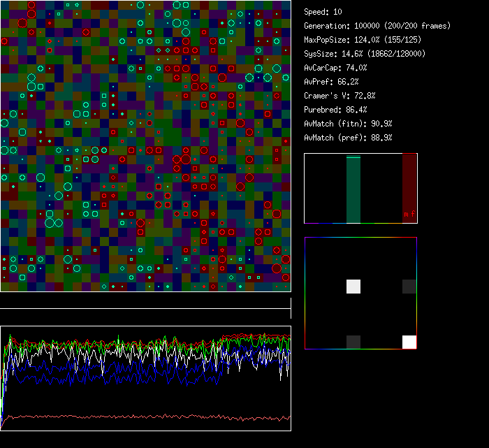Image resolution: width=489 pixels, height=448 pixels.
Task: Click the Speed: 10 readout
Action: coord(323,12)
